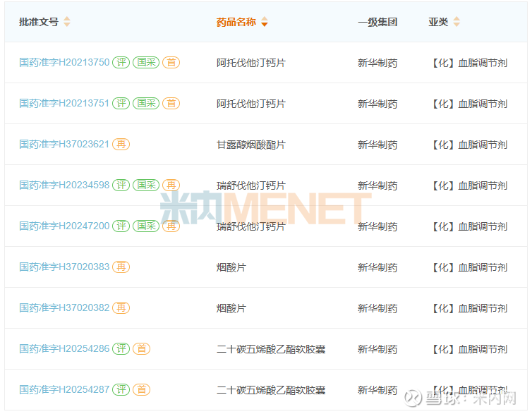
Task: Click the 首 badge for H20213750
Action: tap(171, 63)
